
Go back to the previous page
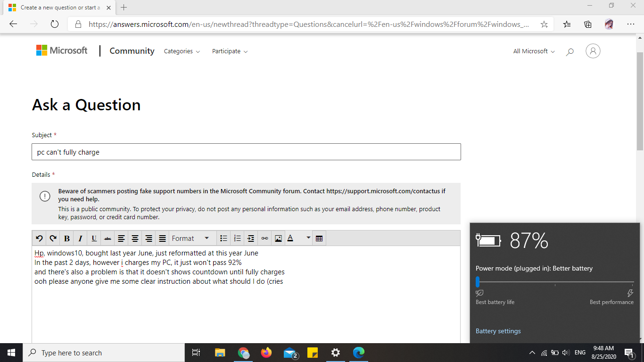(x=13, y=24)
